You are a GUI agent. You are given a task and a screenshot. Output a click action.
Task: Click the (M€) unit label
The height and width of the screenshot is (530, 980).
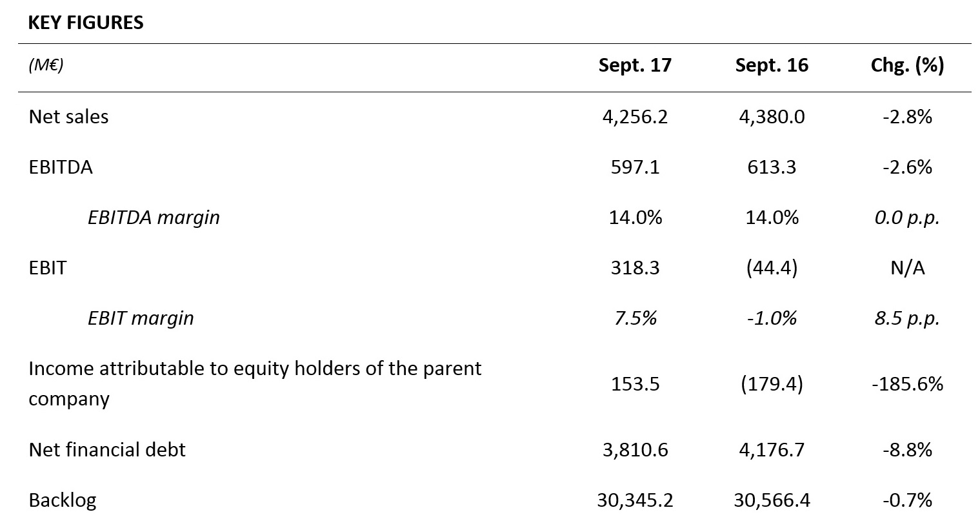pyautogui.click(x=46, y=65)
